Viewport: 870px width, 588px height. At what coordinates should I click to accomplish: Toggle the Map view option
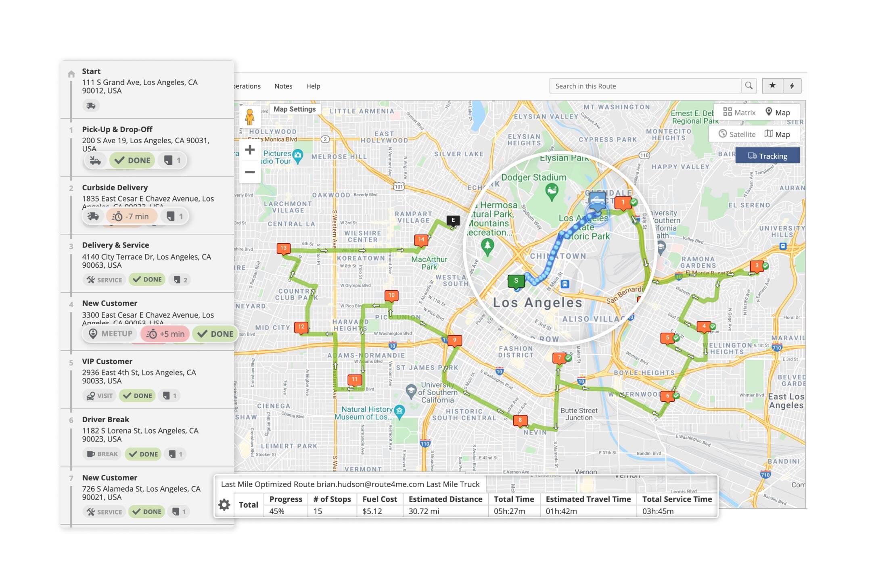pyautogui.click(x=779, y=135)
